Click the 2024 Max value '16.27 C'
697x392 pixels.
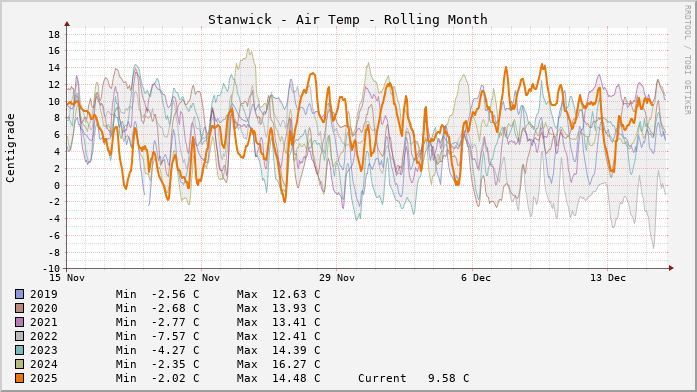click(x=296, y=364)
